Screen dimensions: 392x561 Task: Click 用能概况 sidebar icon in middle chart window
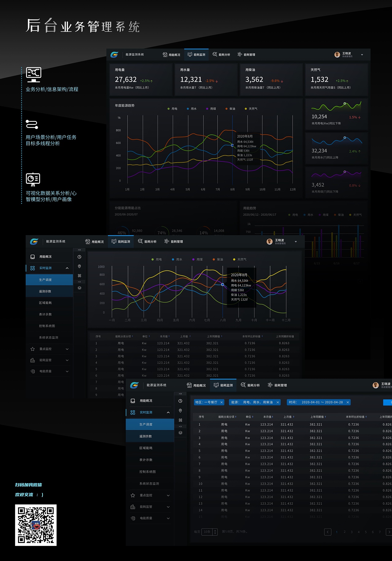click(x=32, y=257)
